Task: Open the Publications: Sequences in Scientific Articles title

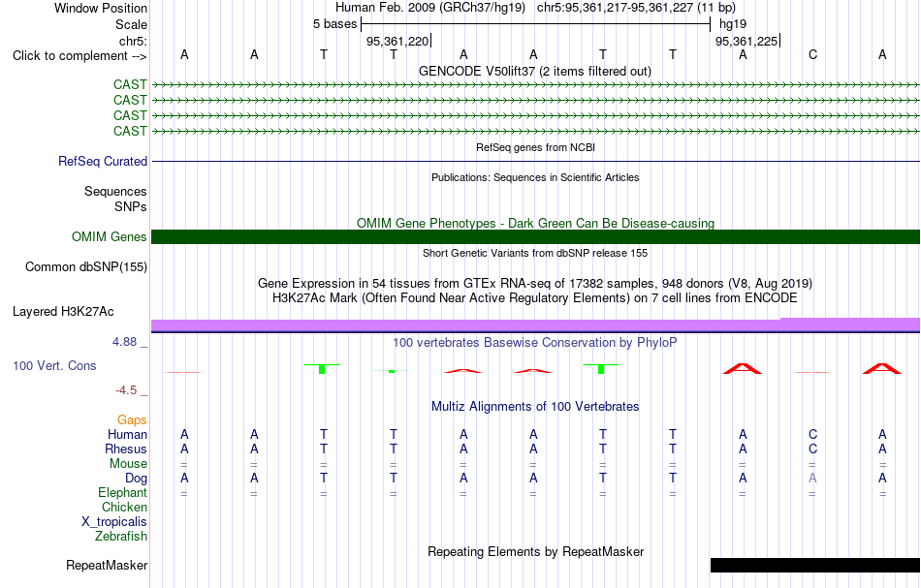Action: [535, 177]
